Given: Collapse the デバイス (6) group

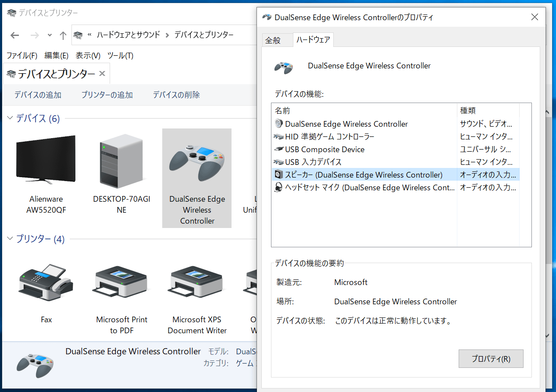Looking at the screenshot, I should 10,118.
